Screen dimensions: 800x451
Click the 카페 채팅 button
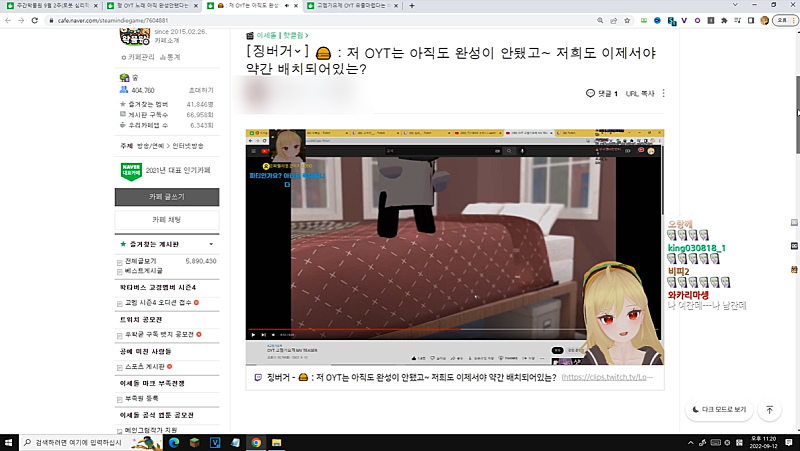pos(167,220)
